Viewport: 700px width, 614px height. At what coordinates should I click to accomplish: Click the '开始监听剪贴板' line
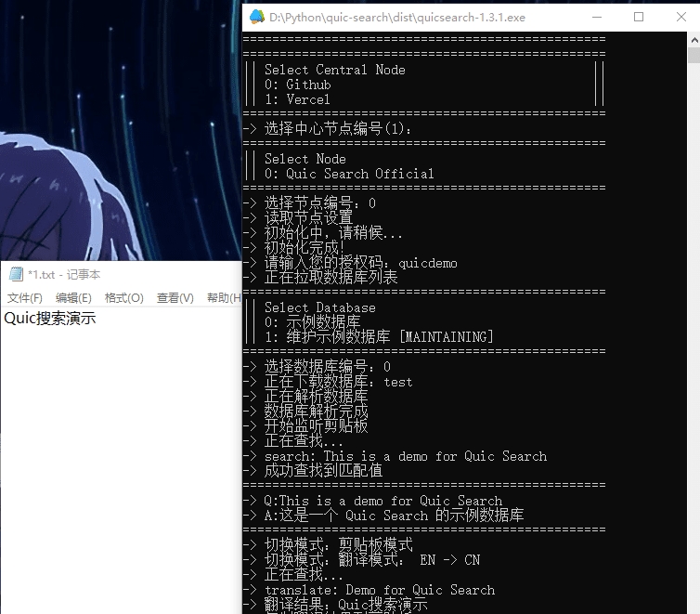pos(305,426)
